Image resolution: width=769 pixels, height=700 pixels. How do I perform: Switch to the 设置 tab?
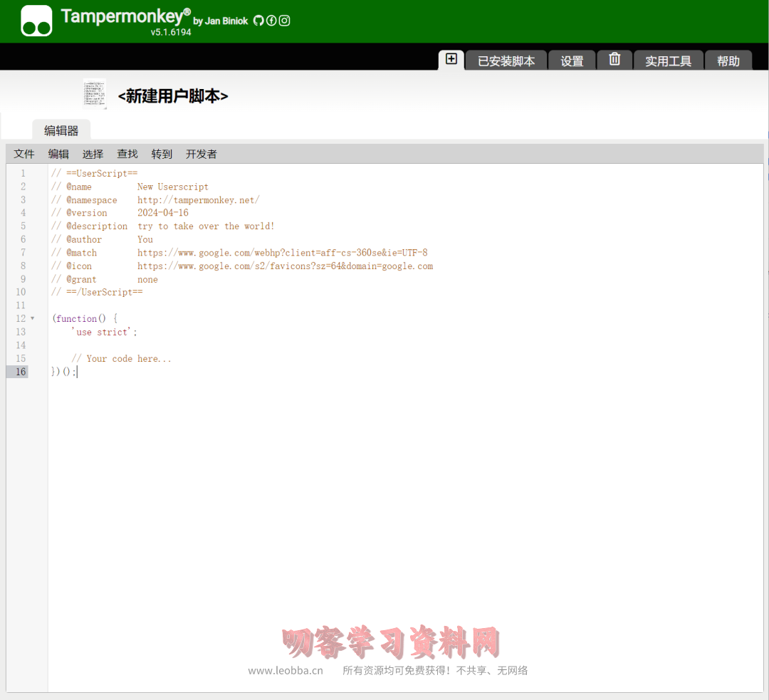572,61
